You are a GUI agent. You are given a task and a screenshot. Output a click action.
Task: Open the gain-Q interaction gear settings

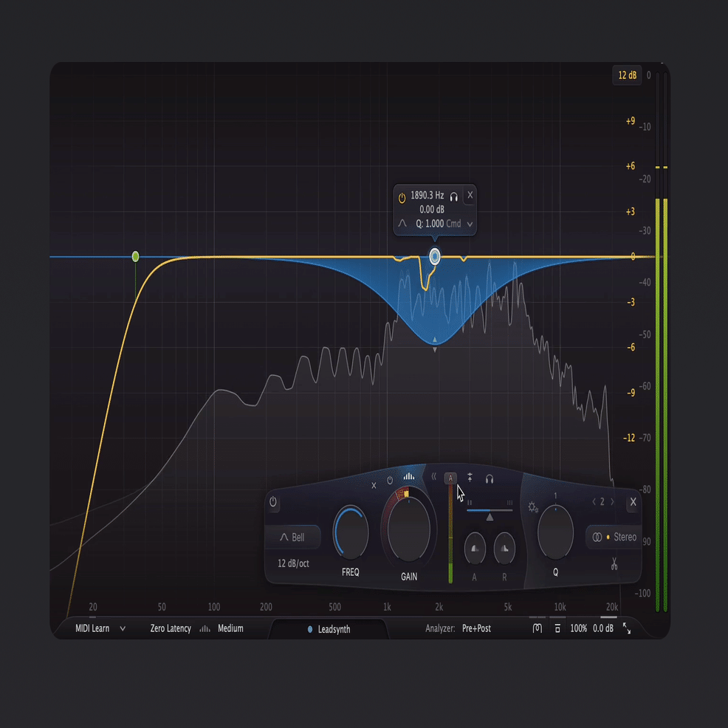tap(533, 507)
